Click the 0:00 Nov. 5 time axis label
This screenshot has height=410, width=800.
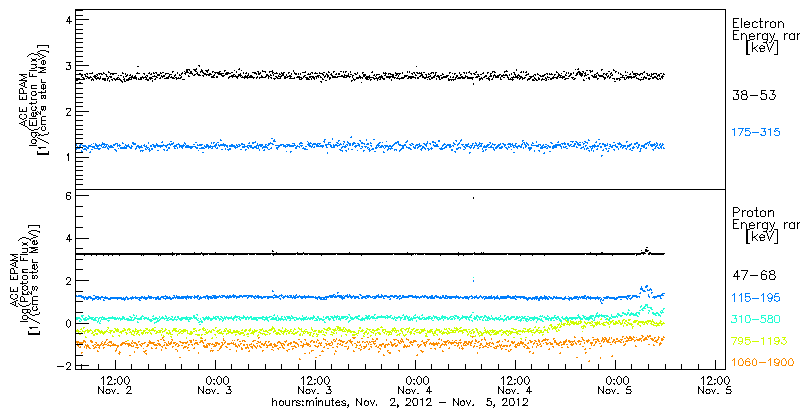615,386
